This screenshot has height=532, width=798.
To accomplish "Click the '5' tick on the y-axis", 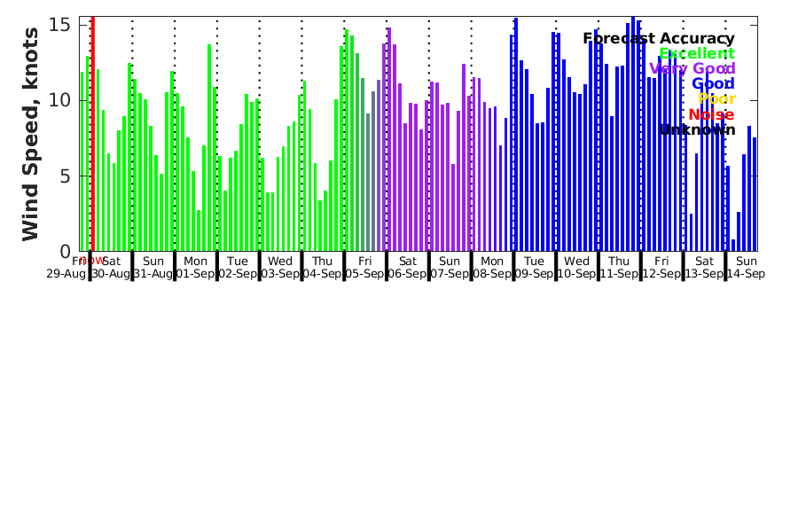I will coord(65,176).
